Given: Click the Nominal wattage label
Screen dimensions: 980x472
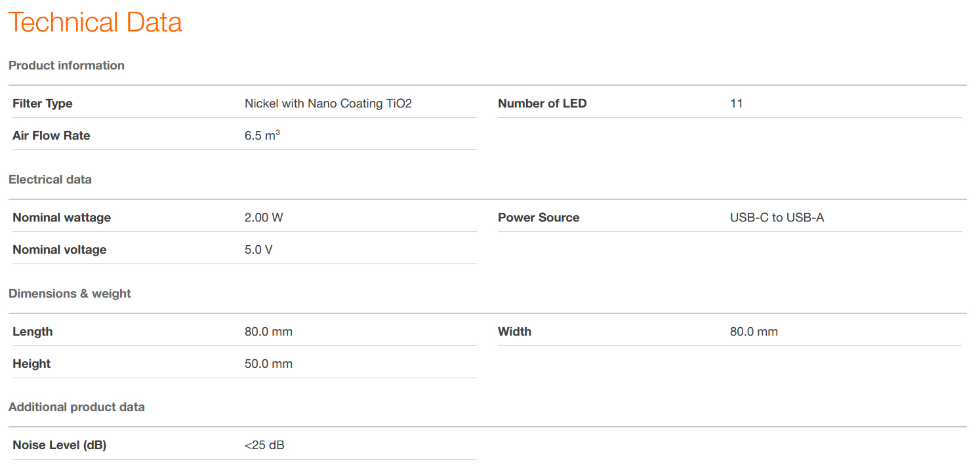Looking at the screenshot, I should 62,218.
